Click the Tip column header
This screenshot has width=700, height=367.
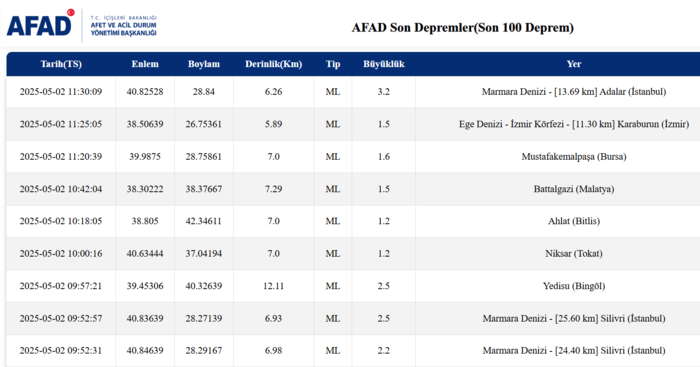click(x=333, y=64)
